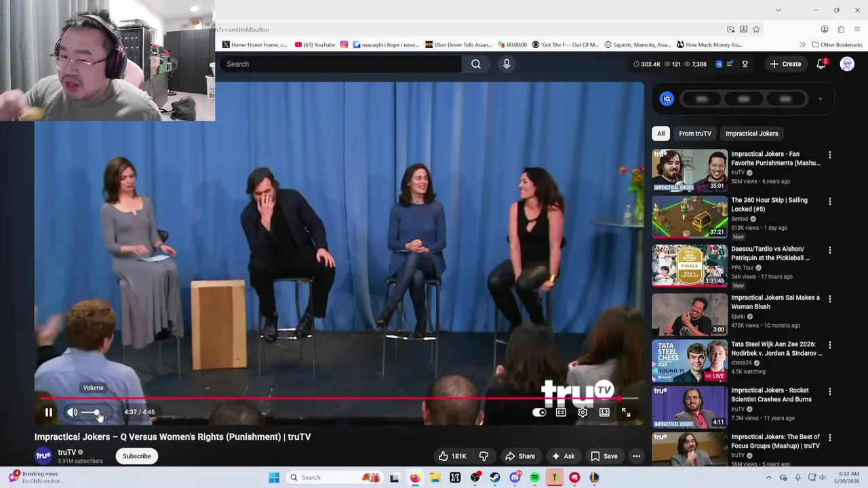The image size is (868, 488).
Task: Select the Impractical Jokers chip
Action: [x=752, y=134]
